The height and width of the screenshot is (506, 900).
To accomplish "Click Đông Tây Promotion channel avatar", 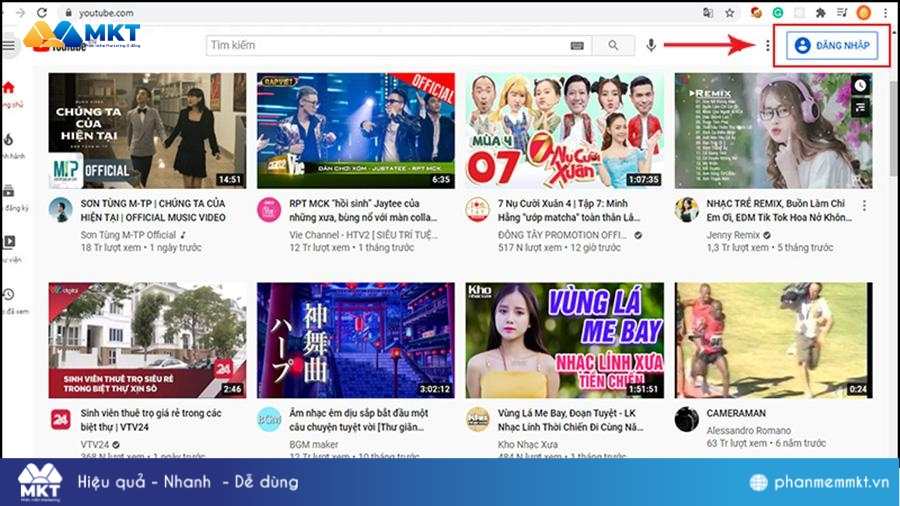I will (x=478, y=210).
